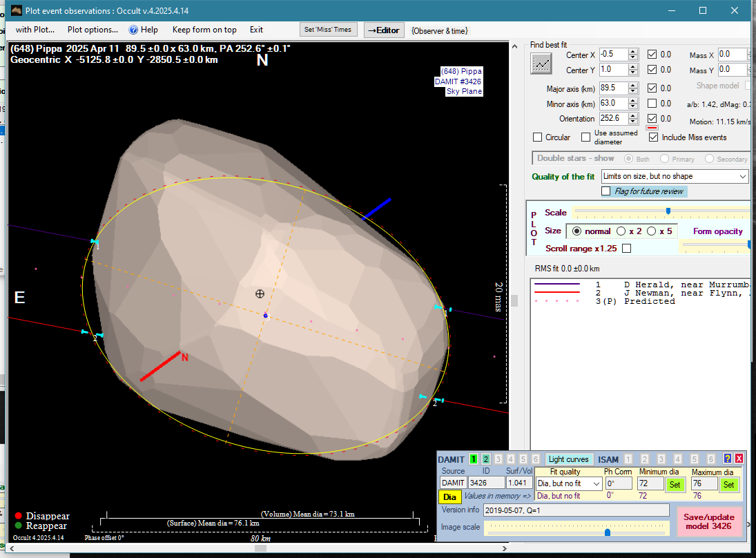
Task: Click Set next to Maximum dia
Action: point(728,484)
